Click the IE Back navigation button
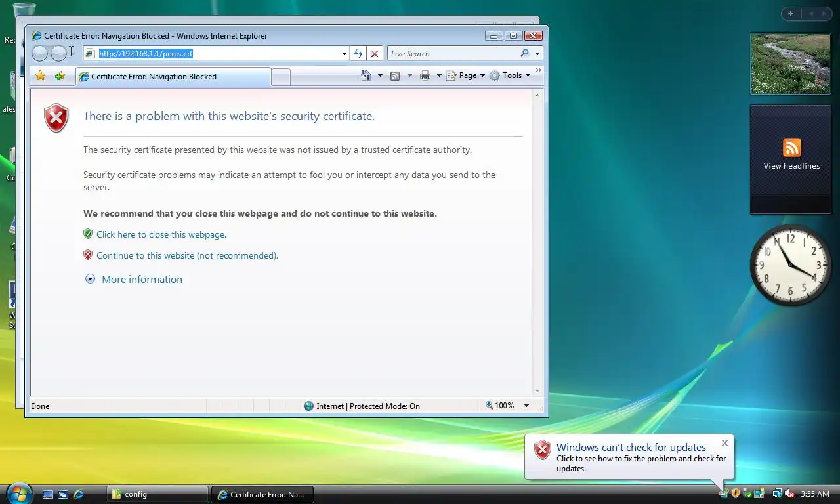 pos(39,53)
